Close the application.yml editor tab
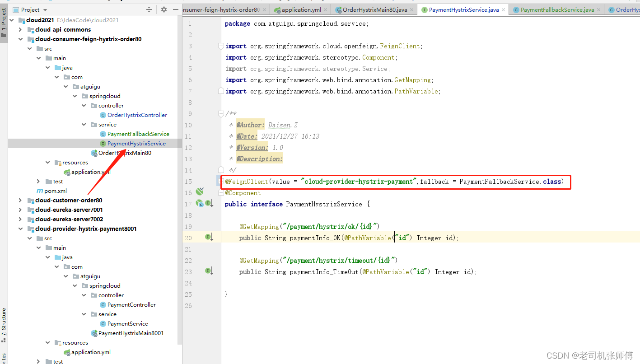 326,9
